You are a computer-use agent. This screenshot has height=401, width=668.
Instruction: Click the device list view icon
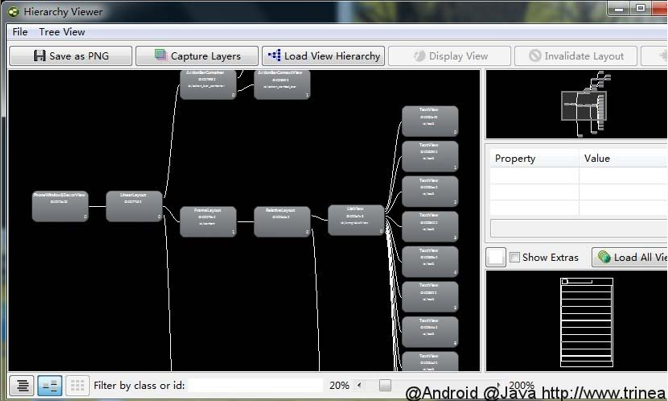point(22,386)
